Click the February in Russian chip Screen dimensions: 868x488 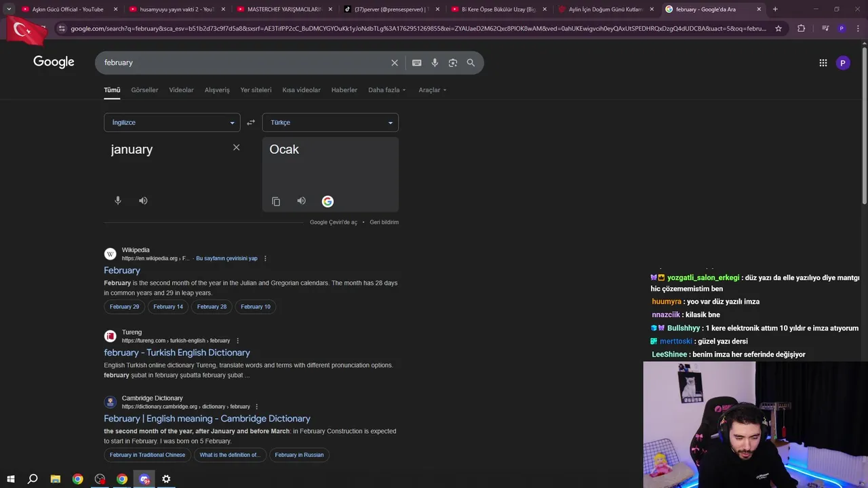pyautogui.click(x=299, y=455)
